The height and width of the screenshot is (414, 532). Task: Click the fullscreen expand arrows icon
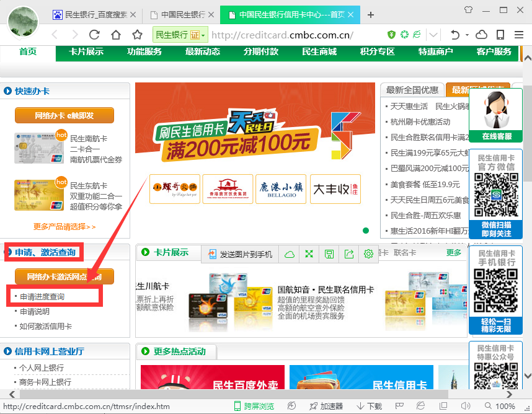coord(309,254)
